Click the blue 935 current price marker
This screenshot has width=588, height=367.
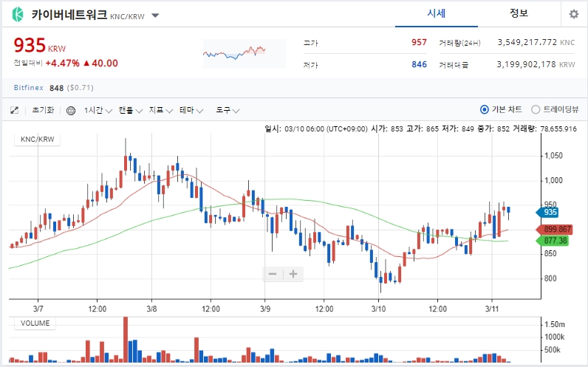pos(547,212)
